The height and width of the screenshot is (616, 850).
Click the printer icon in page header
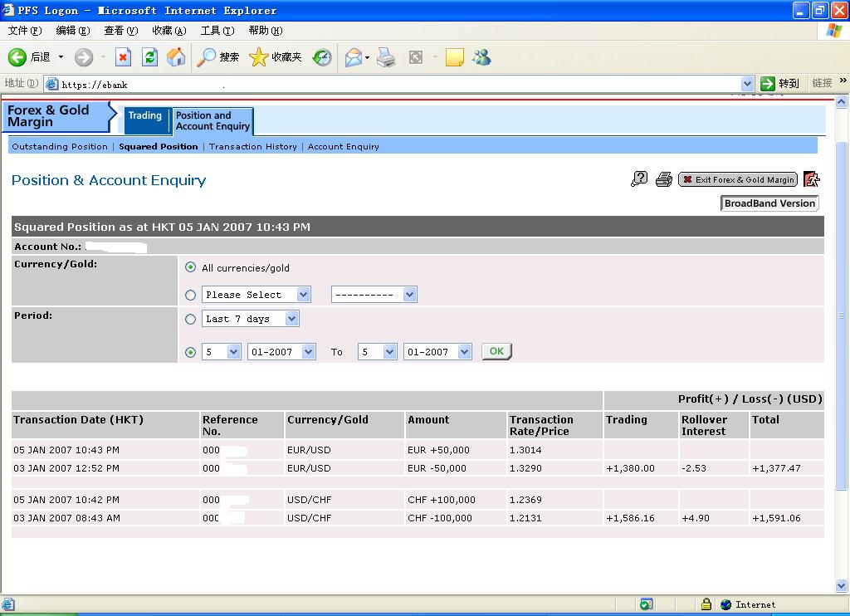pos(663,179)
